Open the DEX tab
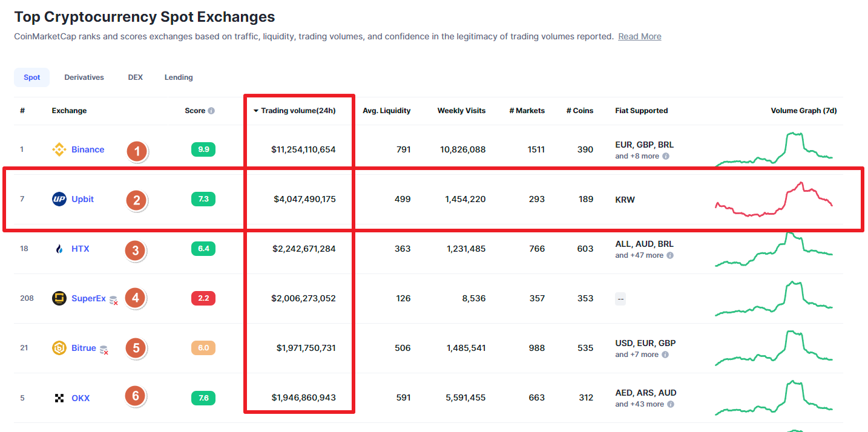Screen dimensions: 868x432 click(136, 77)
